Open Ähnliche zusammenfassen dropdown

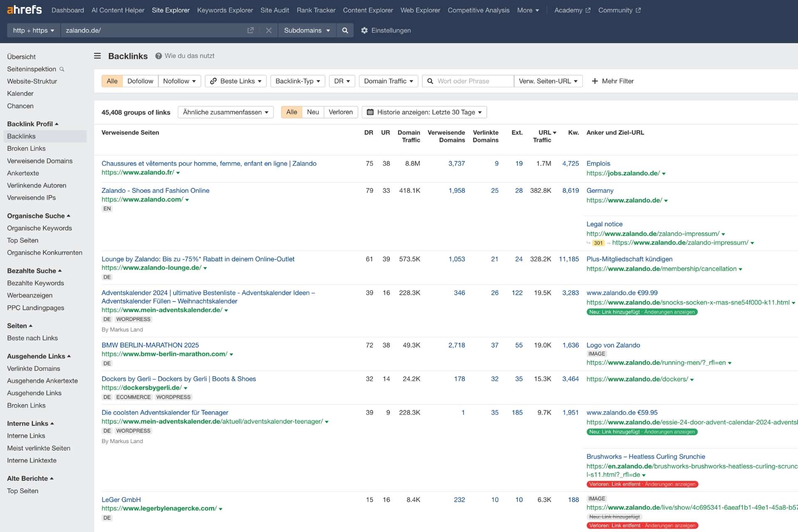pyautogui.click(x=226, y=112)
